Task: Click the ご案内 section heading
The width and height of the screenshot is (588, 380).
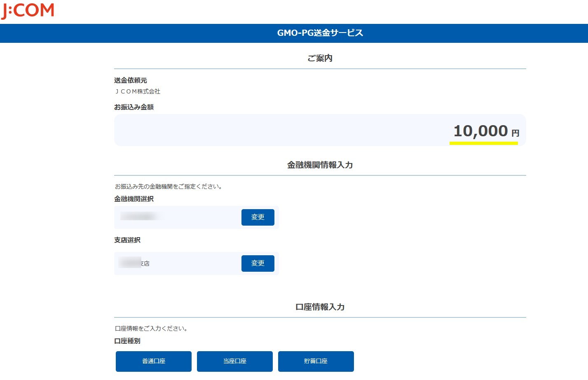Action: pos(320,58)
